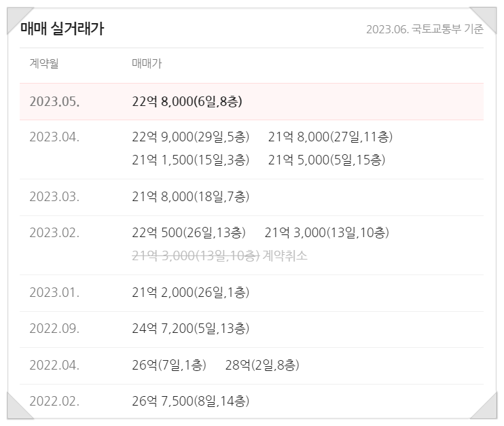Click the 매매 실거래가 heading
The image size is (504, 426).
point(62,29)
